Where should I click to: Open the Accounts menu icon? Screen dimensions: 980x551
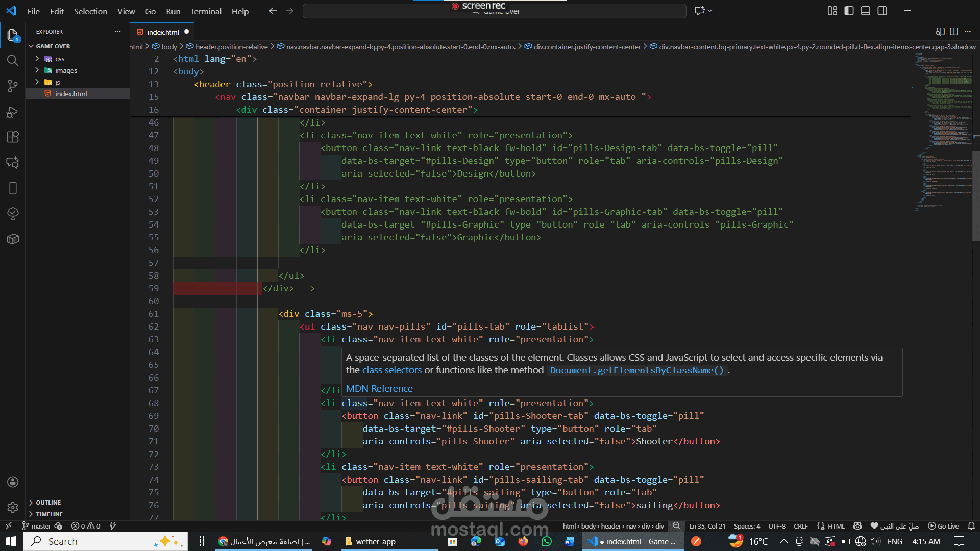click(13, 482)
